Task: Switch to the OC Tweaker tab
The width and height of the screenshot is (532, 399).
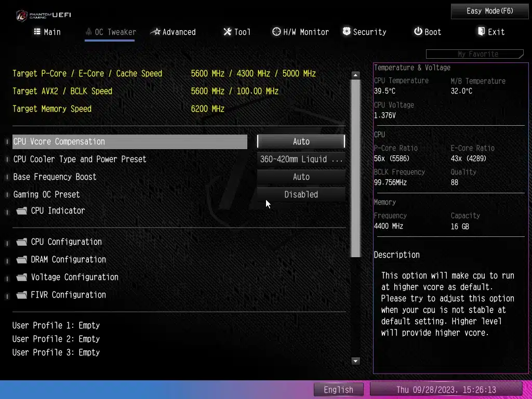Action: tap(110, 32)
